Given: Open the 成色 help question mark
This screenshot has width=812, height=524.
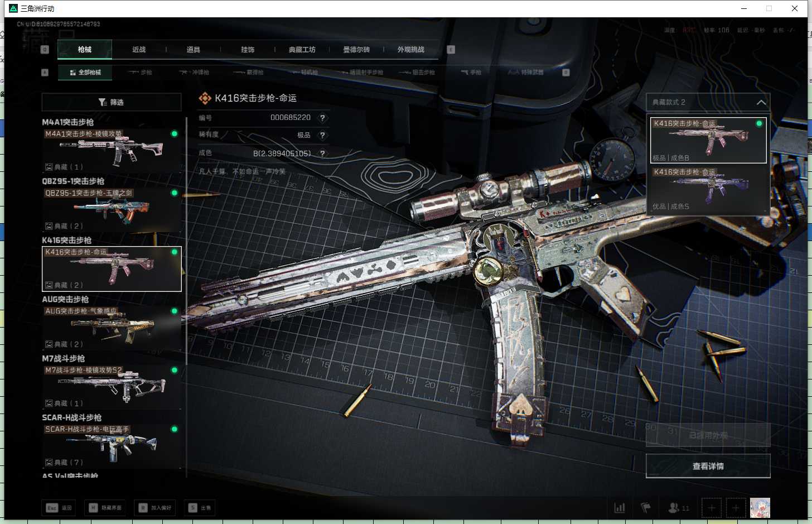Looking at the screenshot, I should tap(322, 153).
